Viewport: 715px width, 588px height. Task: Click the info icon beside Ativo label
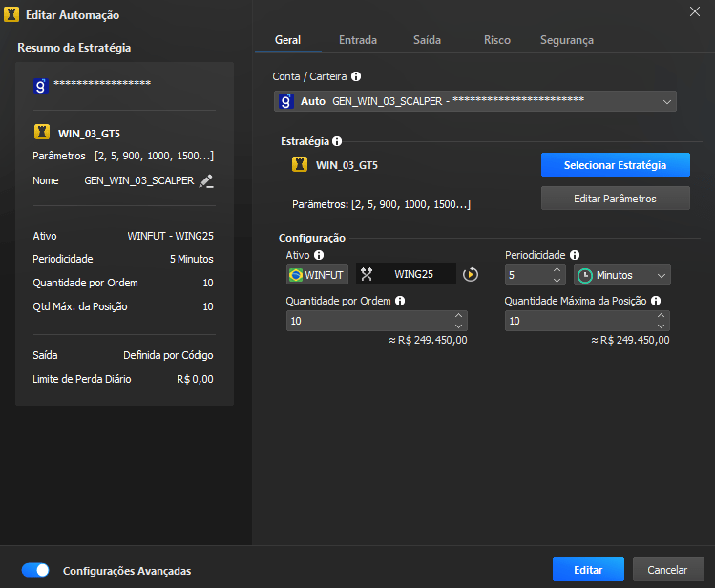(x=319, y=255)
